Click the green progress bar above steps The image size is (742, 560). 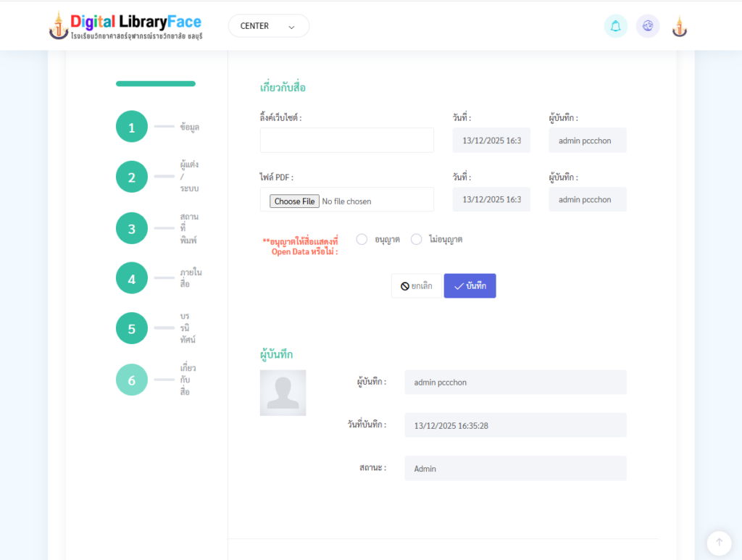[x=156, y=84]
